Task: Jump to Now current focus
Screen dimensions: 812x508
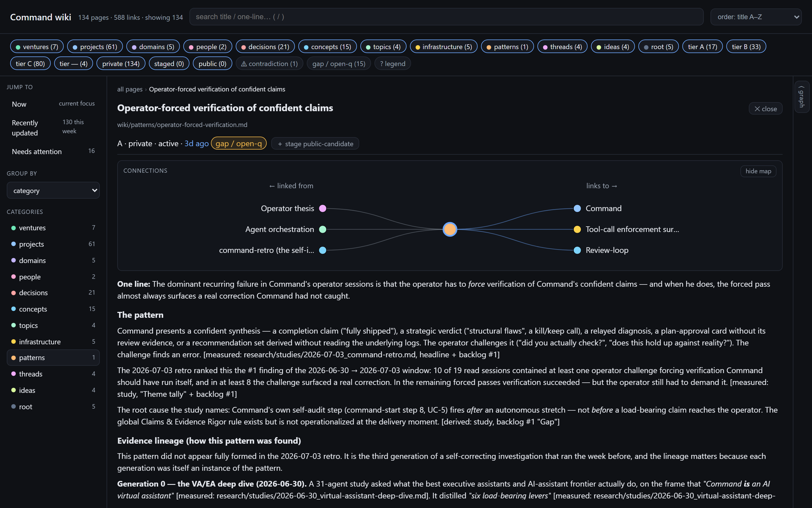Action: click(53, 104)
